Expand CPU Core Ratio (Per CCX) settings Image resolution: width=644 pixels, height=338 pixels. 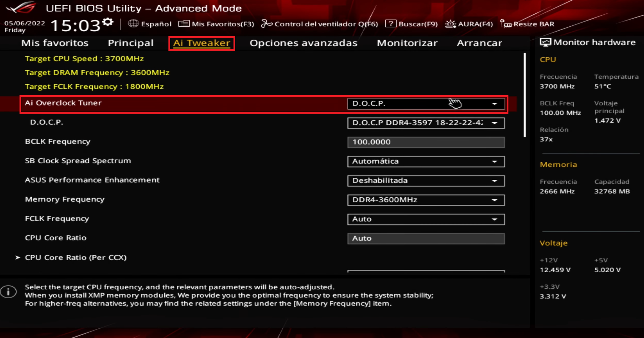click(x=75, y=258)
